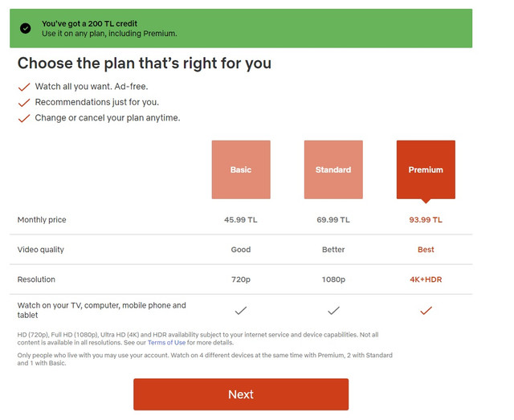Click the Premium plan red device checkmark

click(x=426, y=310)
